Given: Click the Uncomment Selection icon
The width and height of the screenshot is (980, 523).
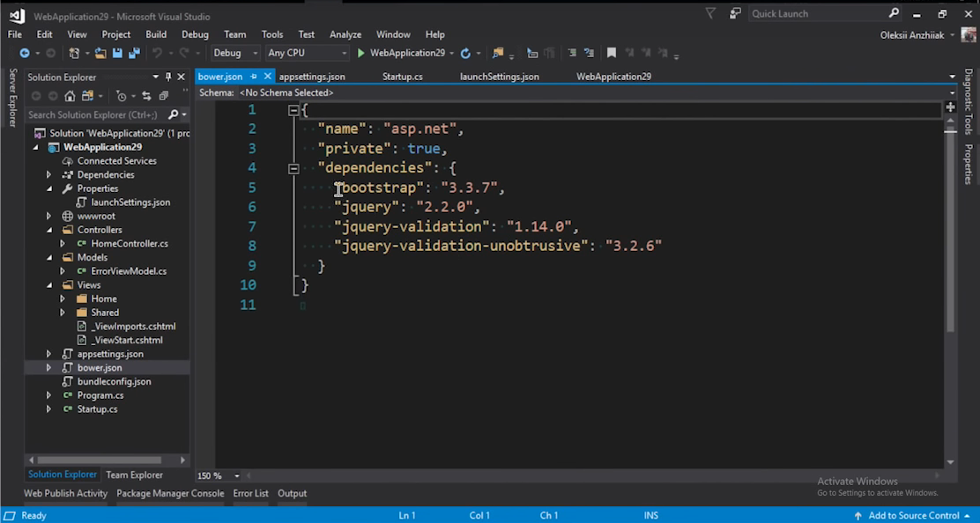Looking at the screenshot, I should (x=589, y=53).
